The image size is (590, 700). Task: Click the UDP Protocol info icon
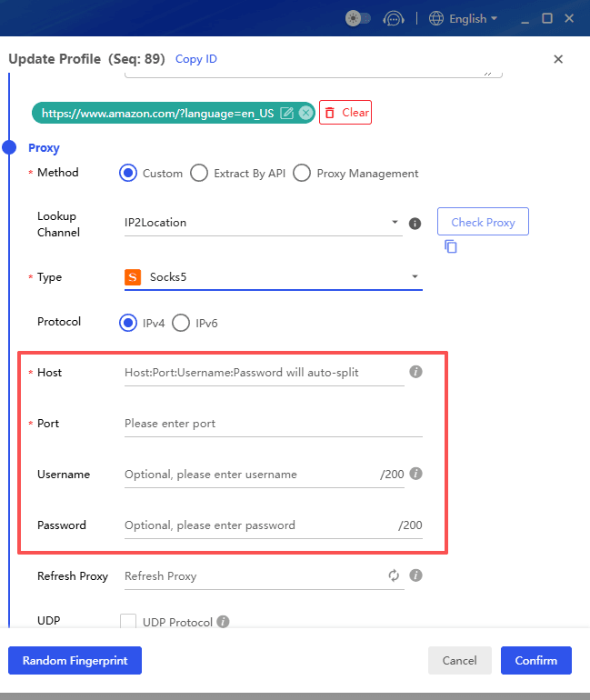click(223, 622)
